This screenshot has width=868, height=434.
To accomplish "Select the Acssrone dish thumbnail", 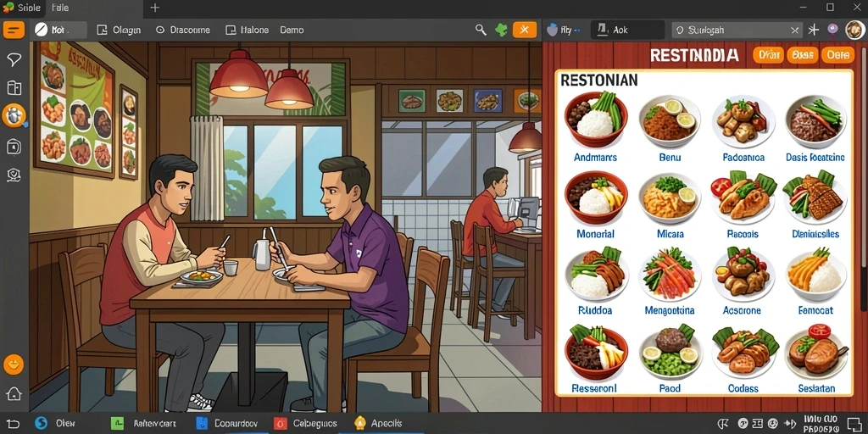I will tap(743, 274).
